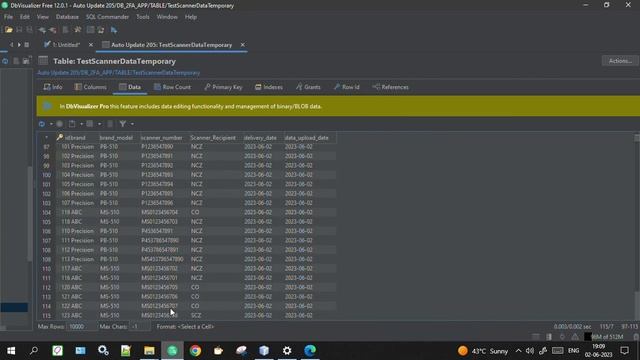This screenshot has width=640, height=360.
Task: Click the table icon next to the table title
Action: 43,61
